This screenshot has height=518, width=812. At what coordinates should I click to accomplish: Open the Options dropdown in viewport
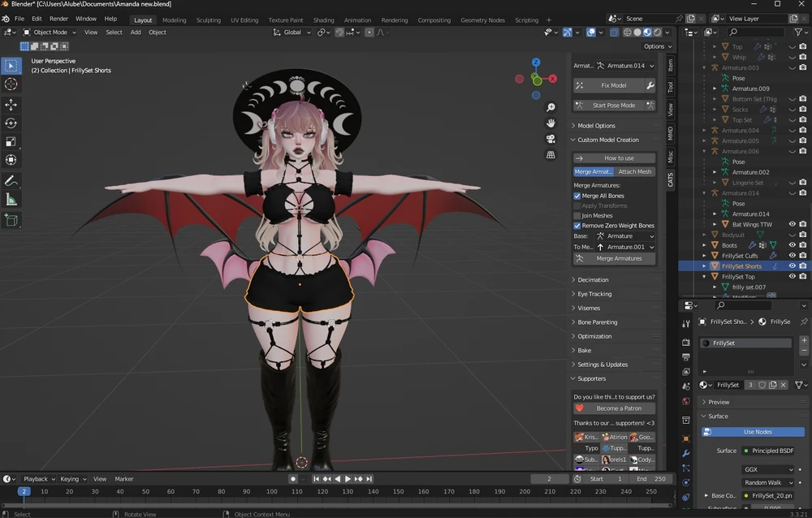[657, 46]
